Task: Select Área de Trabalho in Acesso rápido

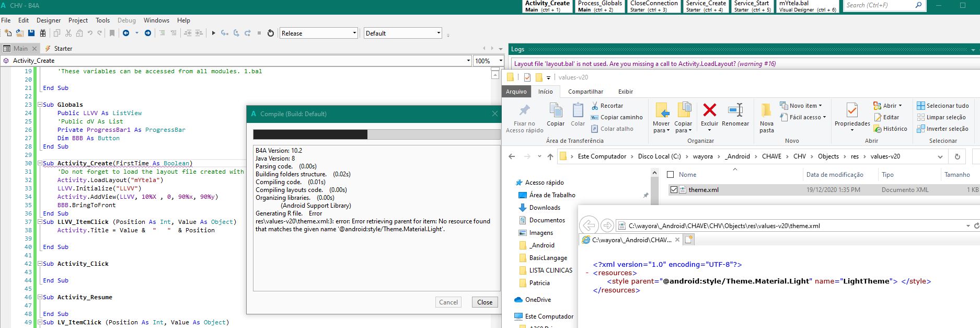Action: [552, 195]
